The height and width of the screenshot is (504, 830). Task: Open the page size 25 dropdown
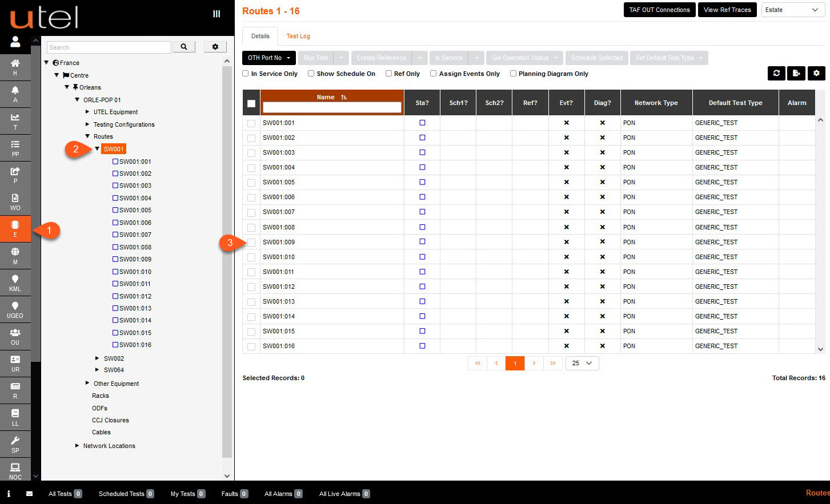pyautogui.click(x=582, y=363)
